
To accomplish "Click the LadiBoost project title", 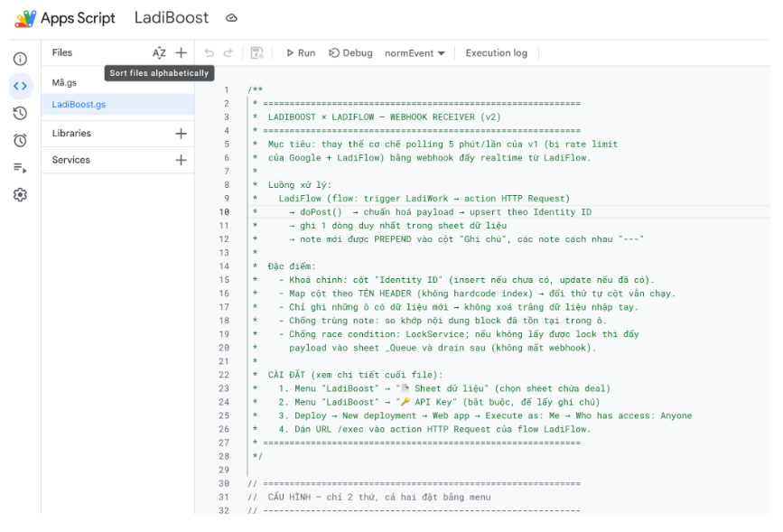I will (x=172, y=18).
